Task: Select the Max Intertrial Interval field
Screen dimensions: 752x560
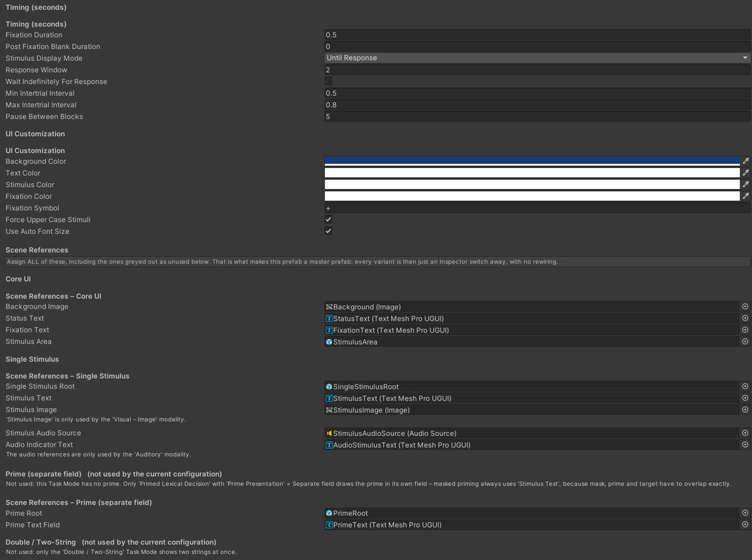Action: pyautogui.click(x=537, y=105)
